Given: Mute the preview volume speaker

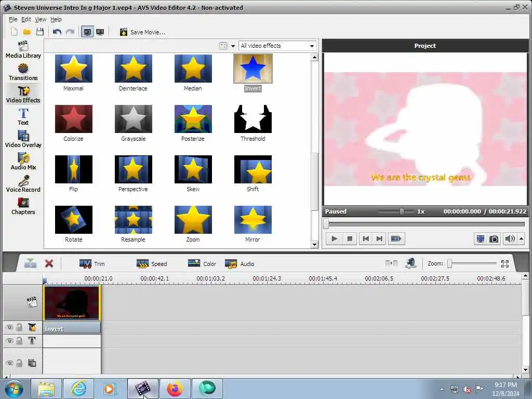Looking at the screenshot, I should tap(510, 239).
